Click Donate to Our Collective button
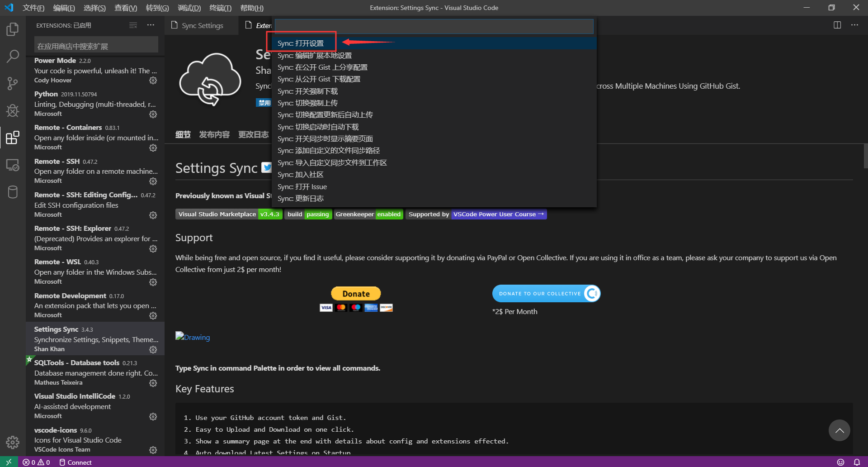This screenshot has height=467, width=868. tap(546, 293)
